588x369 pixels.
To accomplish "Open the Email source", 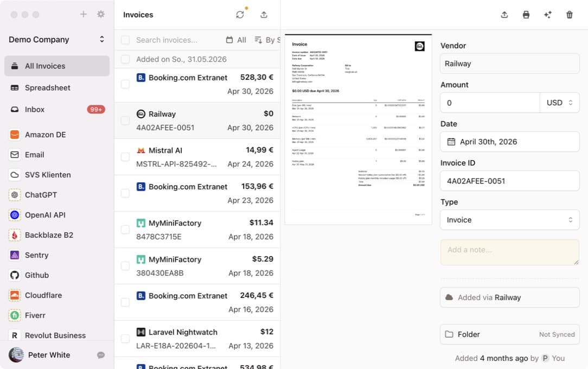I will click(x=57, y=155).
